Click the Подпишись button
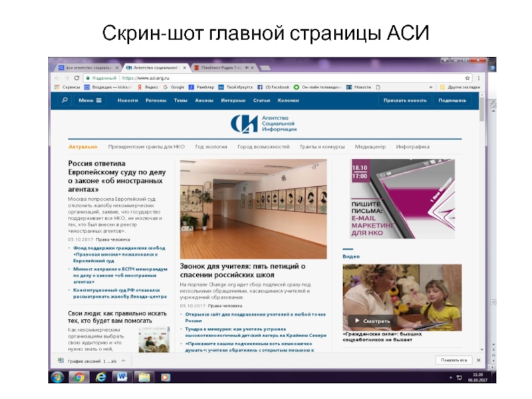This screenshot has height=399, width=532. pos(452,100)
